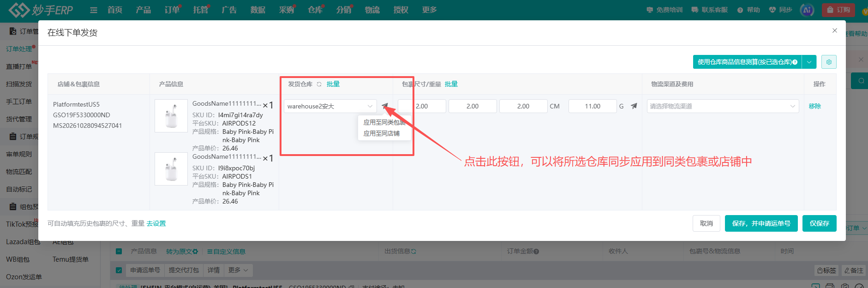
Task: Click 批量 link beside 发货仓库
Action: pyautogui.click(x=333, y=84)
